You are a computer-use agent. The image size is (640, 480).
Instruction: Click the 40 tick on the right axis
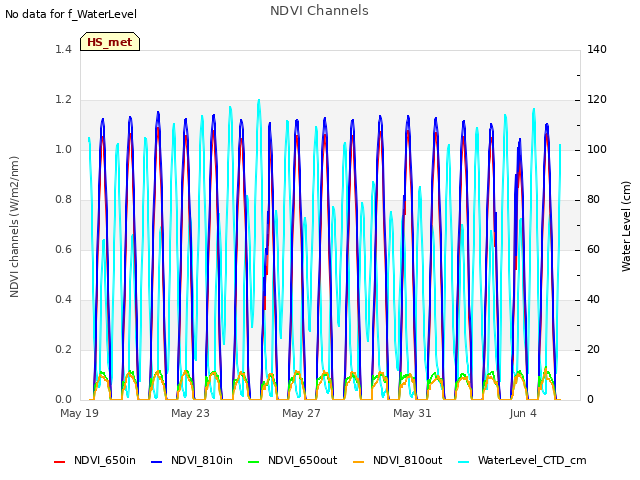593,300
